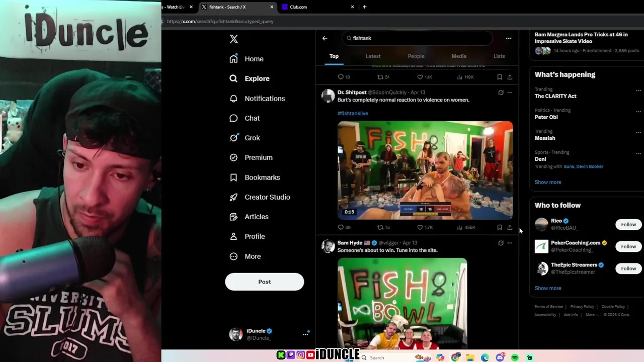Open the Bam Margera news story

pos(586,43)
